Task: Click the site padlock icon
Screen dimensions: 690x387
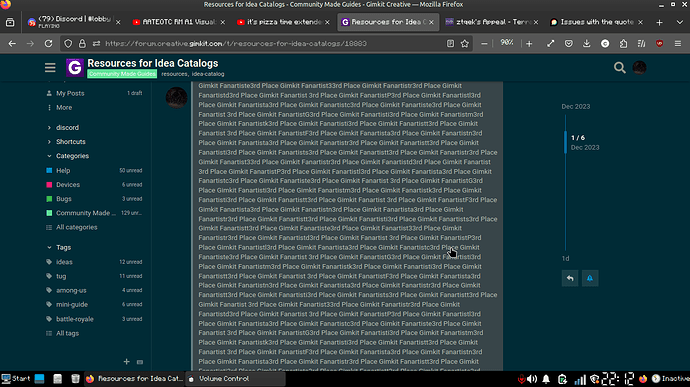Action: [x=82, y=44]
